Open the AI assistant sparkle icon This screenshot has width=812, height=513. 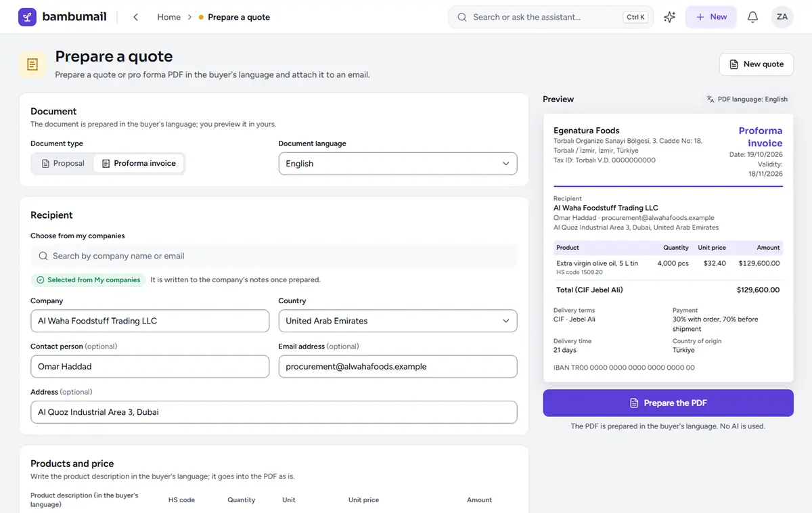click(x=669, y=17)
